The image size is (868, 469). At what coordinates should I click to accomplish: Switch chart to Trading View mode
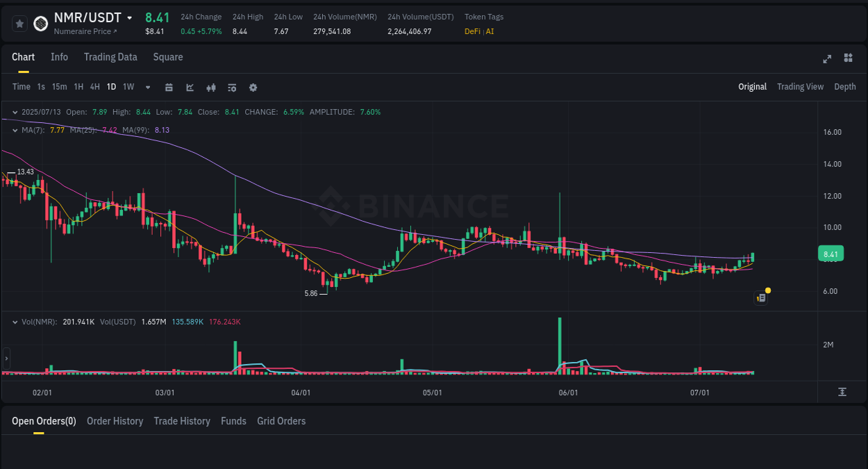click(800, 87)
